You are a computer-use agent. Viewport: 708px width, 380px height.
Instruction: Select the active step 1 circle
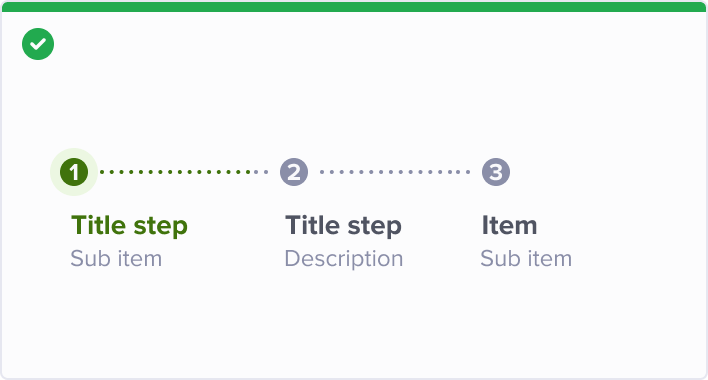(x=74, y=172)
